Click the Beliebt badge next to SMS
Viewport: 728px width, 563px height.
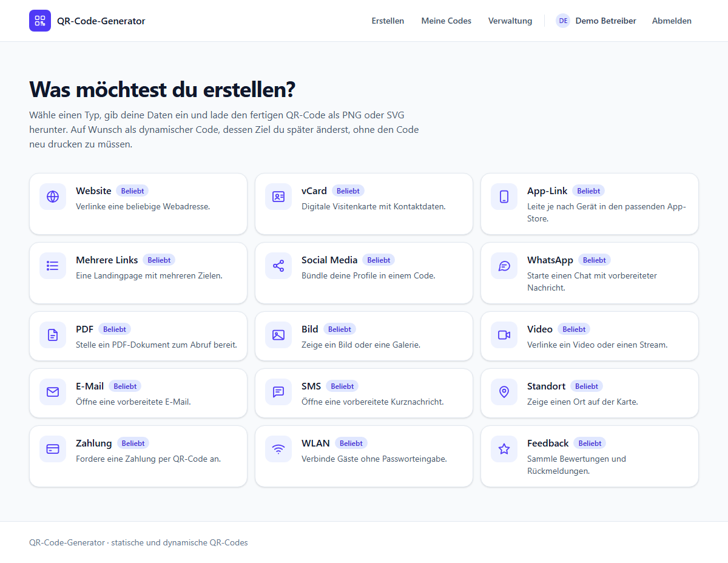click(x=343, y=386)
